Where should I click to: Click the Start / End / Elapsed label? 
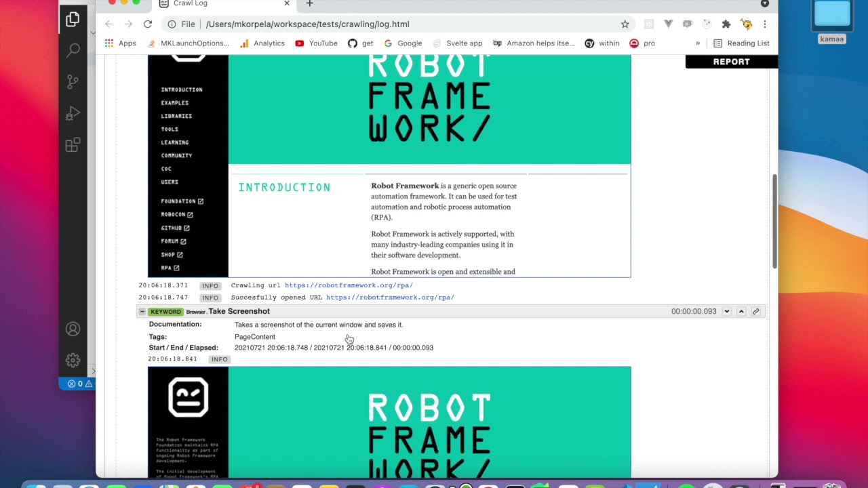click(x=183, y=348)
